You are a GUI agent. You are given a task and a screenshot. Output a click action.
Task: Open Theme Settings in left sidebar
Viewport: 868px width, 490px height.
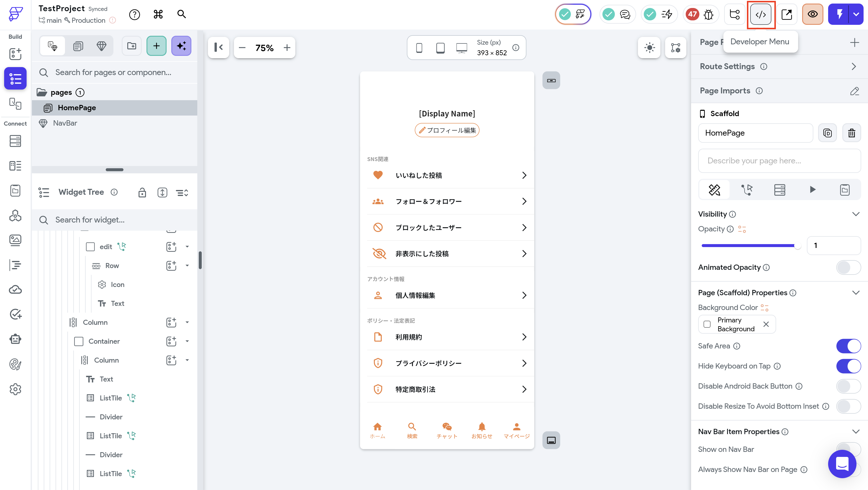click(15, 364)
